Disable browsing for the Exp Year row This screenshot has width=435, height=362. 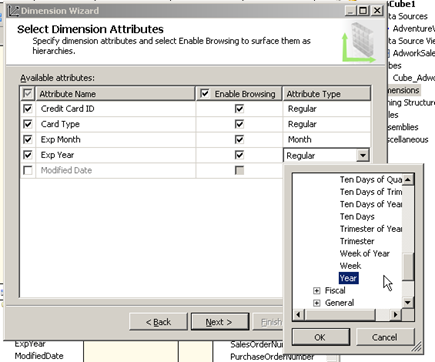239,155
